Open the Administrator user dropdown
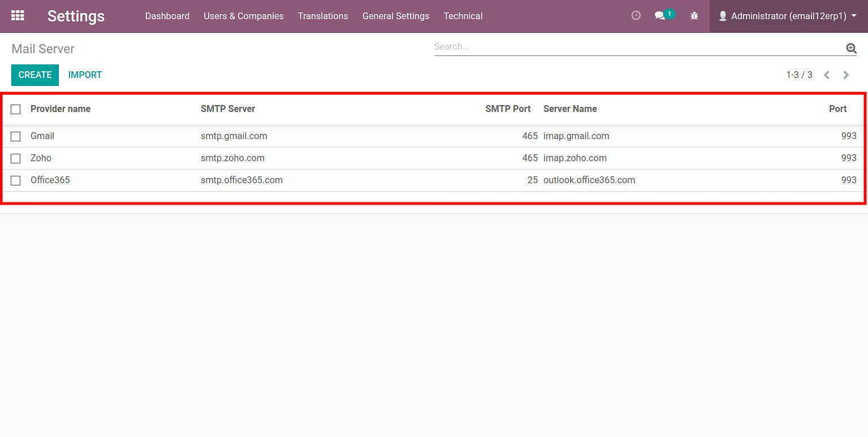 786,16
